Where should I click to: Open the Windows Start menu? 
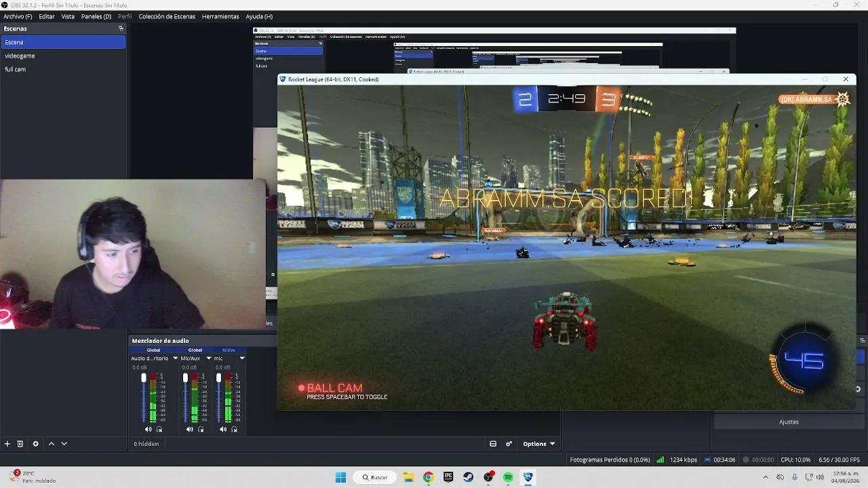(x=341, y=477)
